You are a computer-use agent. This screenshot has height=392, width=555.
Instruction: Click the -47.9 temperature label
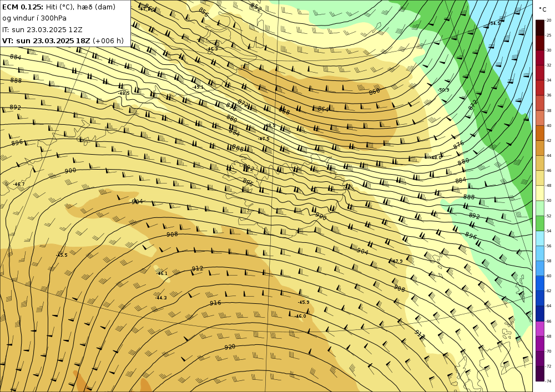(397, 261)
